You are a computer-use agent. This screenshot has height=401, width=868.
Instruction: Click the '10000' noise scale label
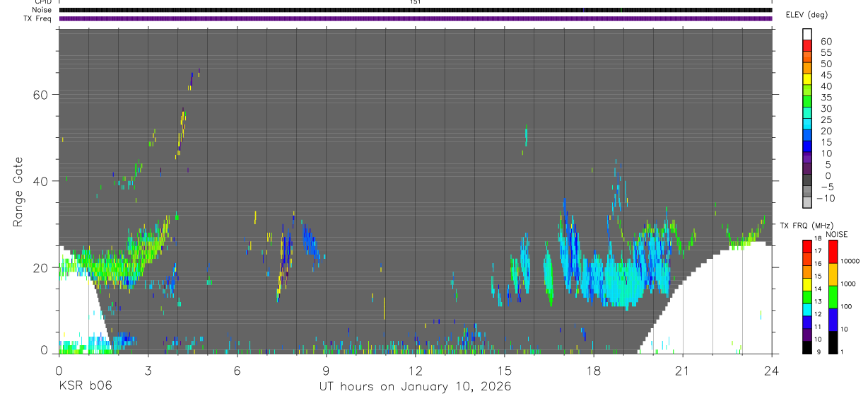(x=852, y=260)
